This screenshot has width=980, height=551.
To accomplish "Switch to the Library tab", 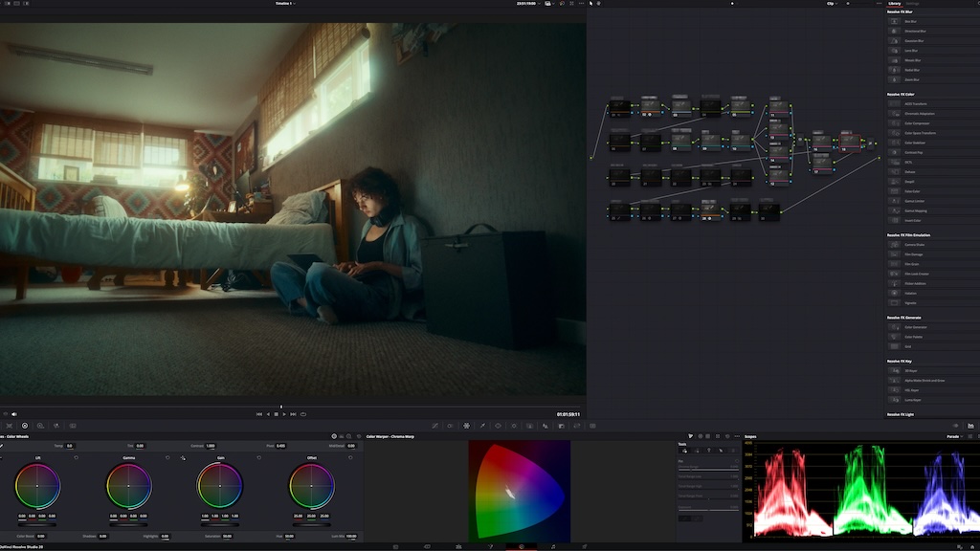I will tap(894, 4).
